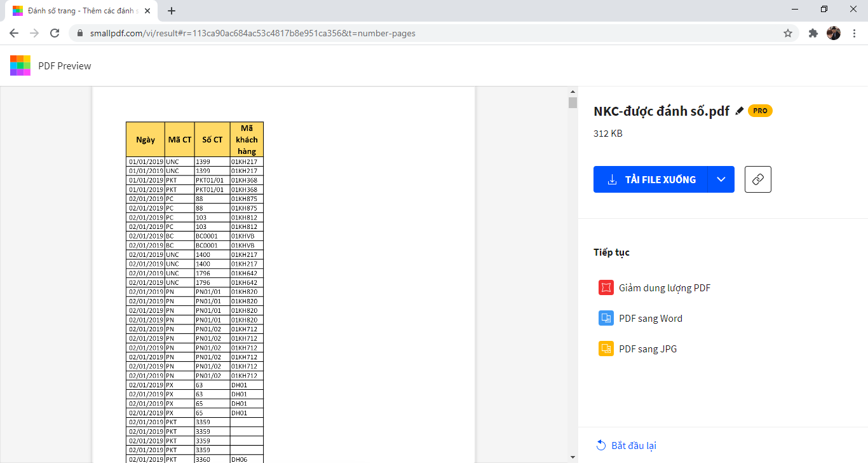Open the browser extensions puzzle icon
The width and height of the screenshot is (868, 463).
(x=813, y=33)
